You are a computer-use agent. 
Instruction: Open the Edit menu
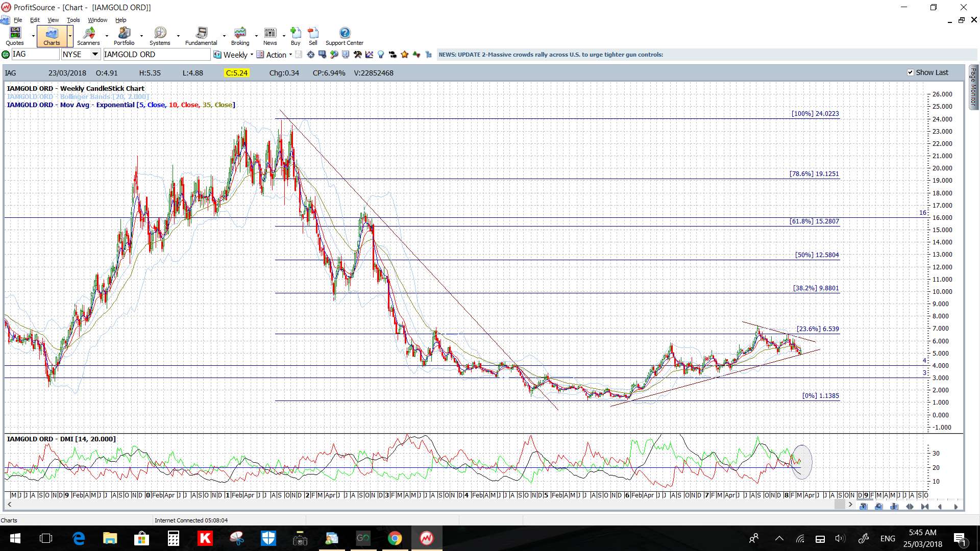35,20
